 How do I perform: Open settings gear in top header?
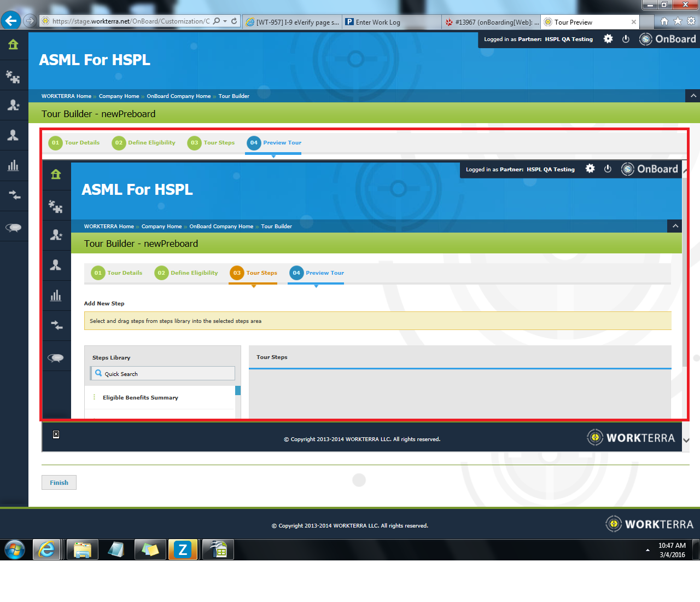(608, 39)
